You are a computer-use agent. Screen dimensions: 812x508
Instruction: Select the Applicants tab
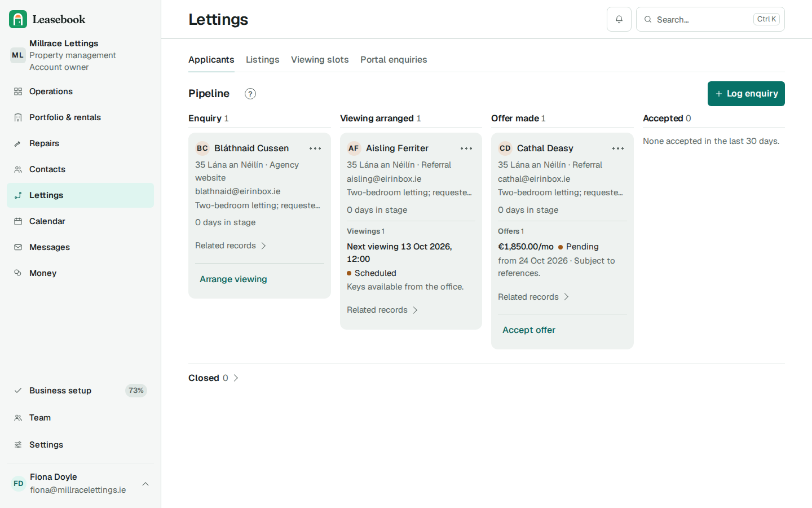(211, 60)
